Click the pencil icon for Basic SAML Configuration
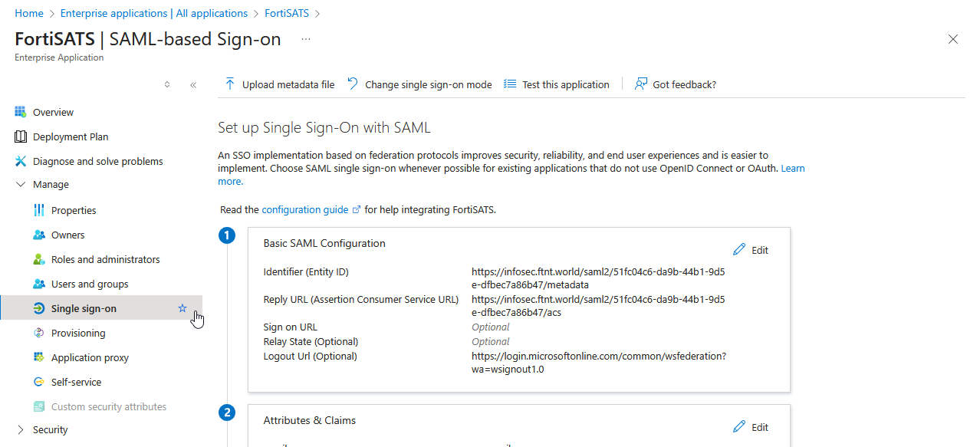 739,250
